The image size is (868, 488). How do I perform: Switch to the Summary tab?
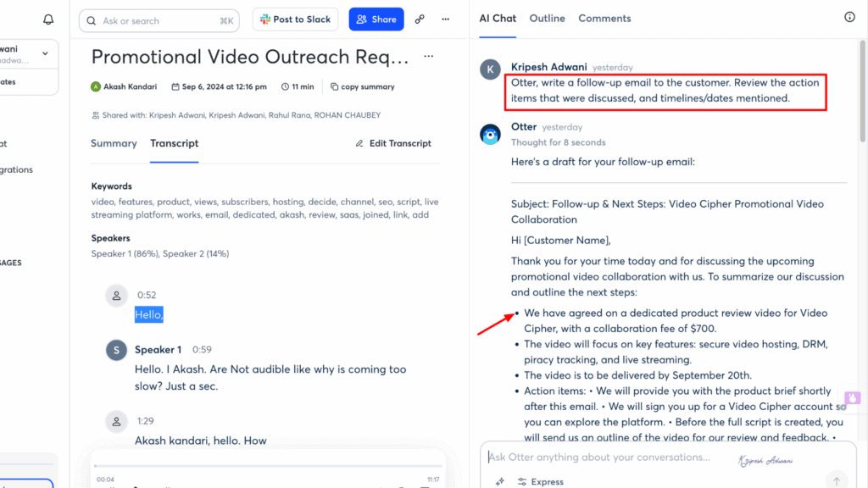(x=114, y=143)
